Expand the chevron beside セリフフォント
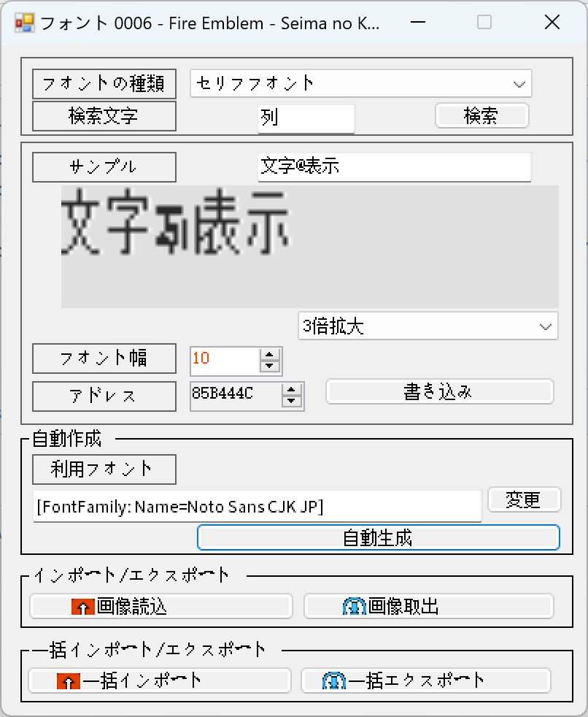The width and height of the screenshot is (588, 717). tap(520, 83)
